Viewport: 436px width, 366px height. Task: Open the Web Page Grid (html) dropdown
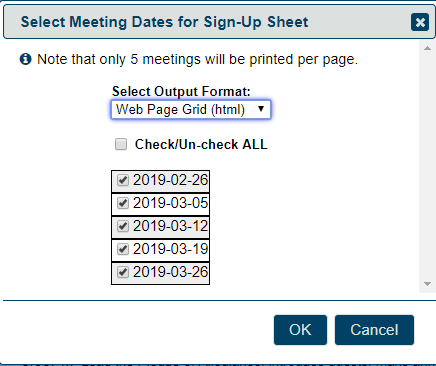pos(191,109)
